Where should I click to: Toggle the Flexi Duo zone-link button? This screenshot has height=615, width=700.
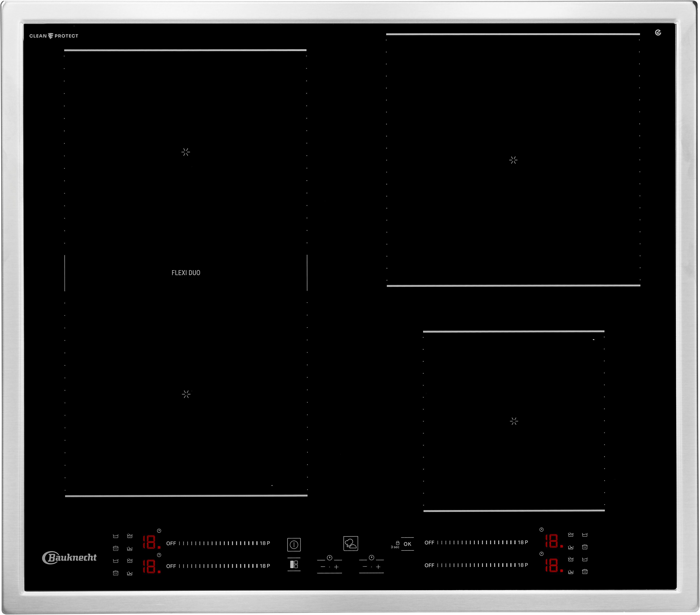coord(294,564)
